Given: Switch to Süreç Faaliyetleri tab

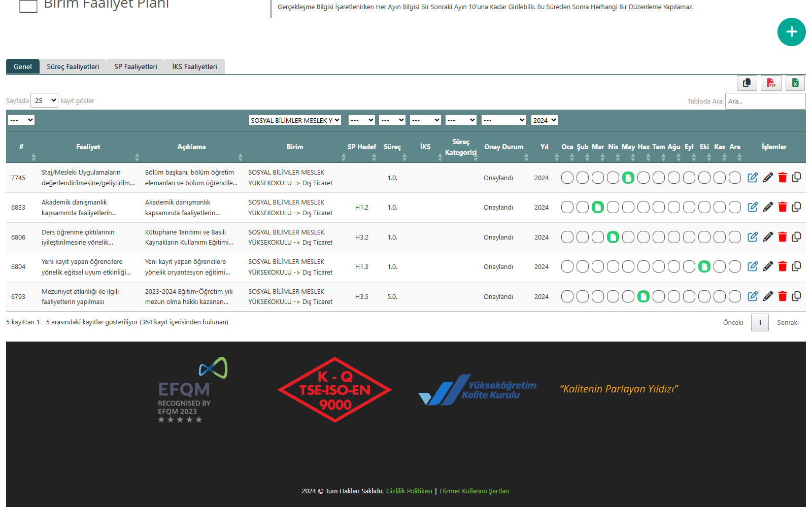Looking at the screenshot, I should click(73, 66).
